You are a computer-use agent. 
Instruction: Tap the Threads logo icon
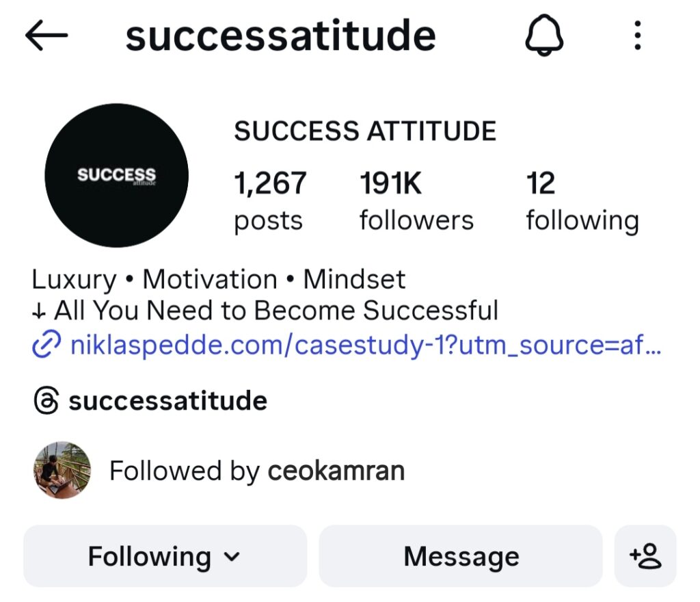46,401
